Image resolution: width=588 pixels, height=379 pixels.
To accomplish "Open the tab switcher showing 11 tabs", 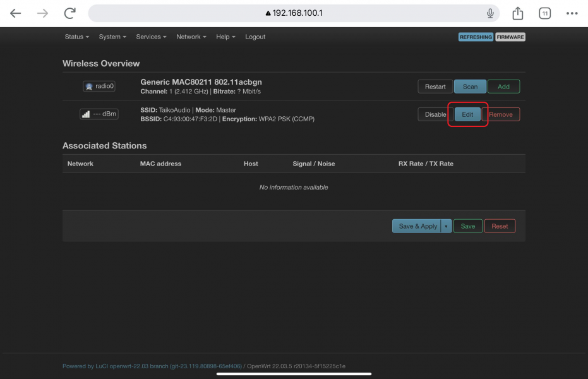I will [x=544, y=13].
